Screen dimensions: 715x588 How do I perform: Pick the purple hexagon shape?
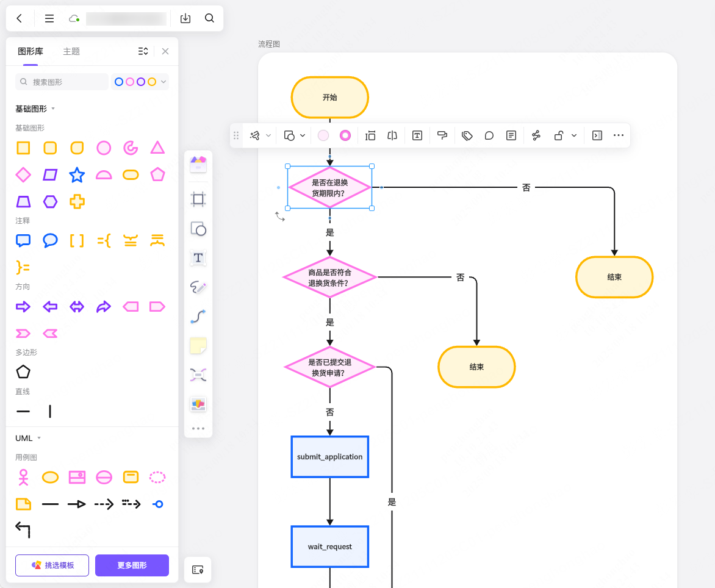(x=50, y=201)
